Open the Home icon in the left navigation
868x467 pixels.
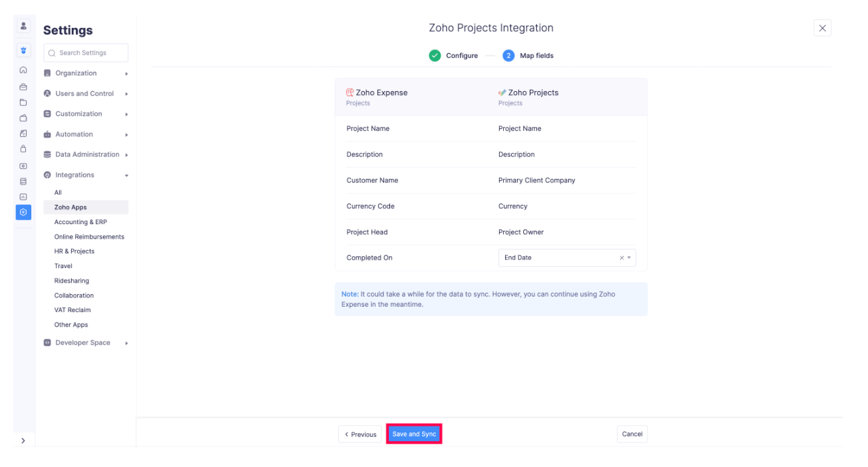(x=24, y=70)
